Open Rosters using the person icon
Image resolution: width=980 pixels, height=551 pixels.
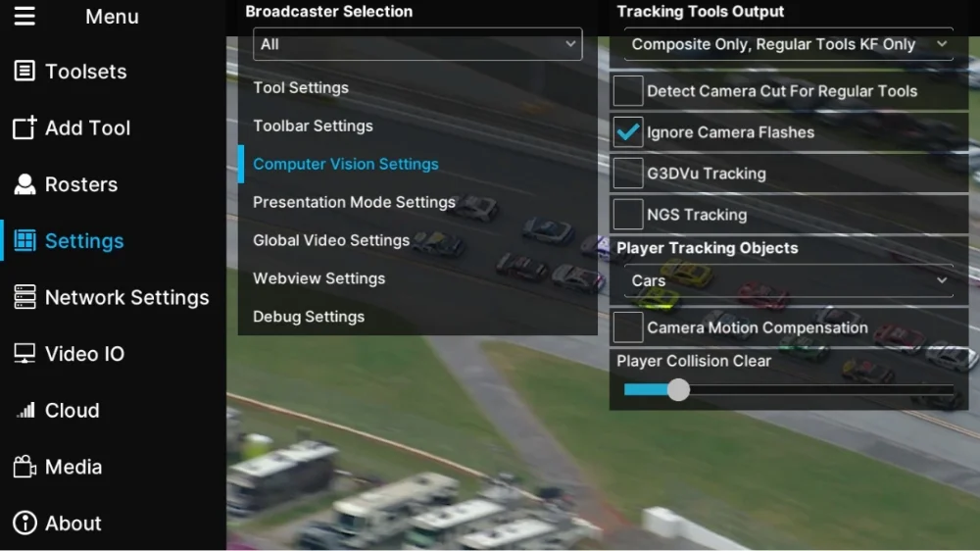point(24,184)
